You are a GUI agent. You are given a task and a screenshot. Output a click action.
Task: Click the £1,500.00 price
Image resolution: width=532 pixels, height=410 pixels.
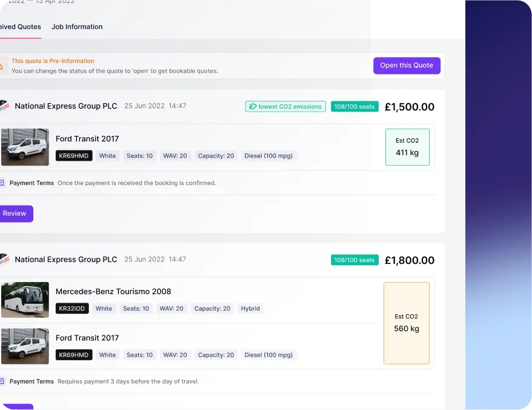pyautogui.click(x=410, y=107)
